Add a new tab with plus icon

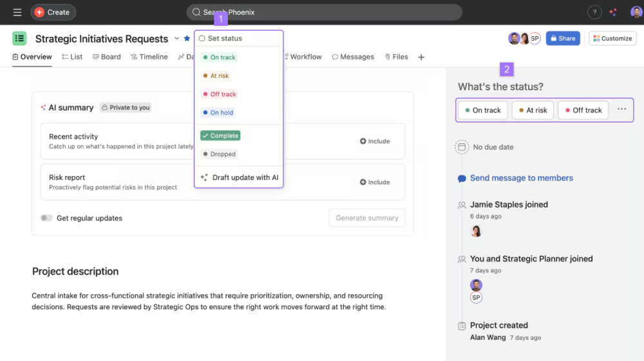tap(421, 57)
